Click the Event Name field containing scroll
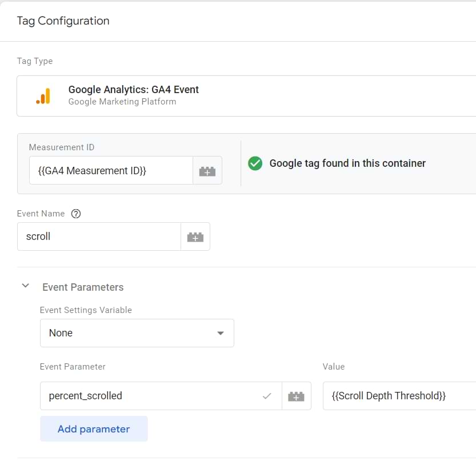This screenshot has height=465, width=476. point(99,236)
